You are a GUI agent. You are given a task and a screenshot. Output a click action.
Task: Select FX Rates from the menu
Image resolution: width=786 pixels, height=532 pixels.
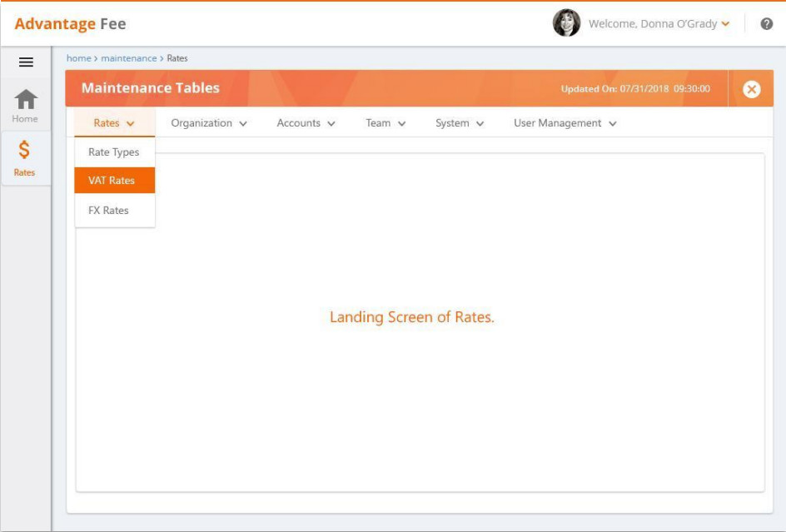(x=109, y=211)
